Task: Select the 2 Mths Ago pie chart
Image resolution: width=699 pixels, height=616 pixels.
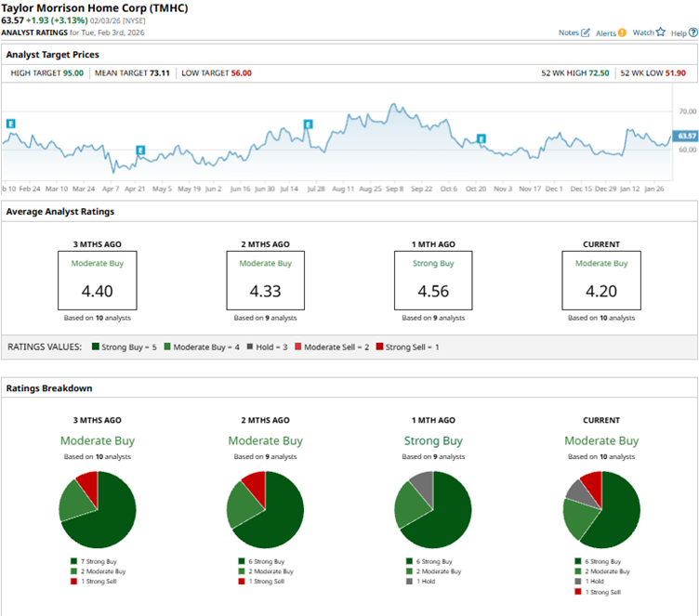Action: (x=265, y=510)
